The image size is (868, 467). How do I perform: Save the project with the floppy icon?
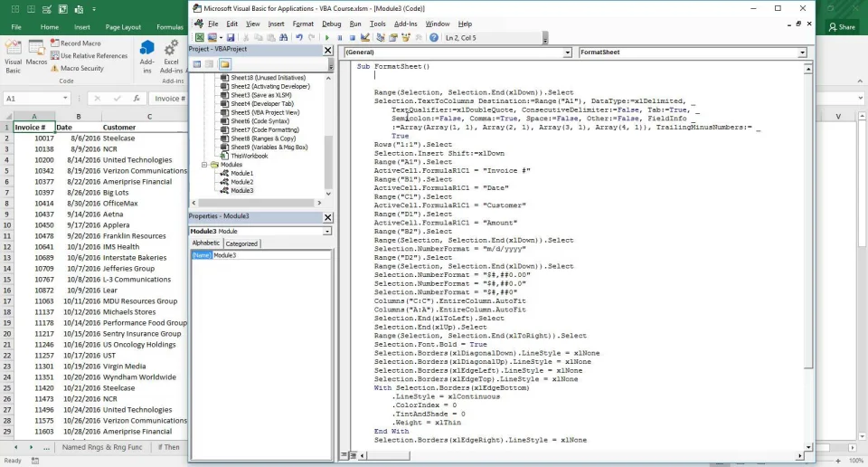(231, 38)
